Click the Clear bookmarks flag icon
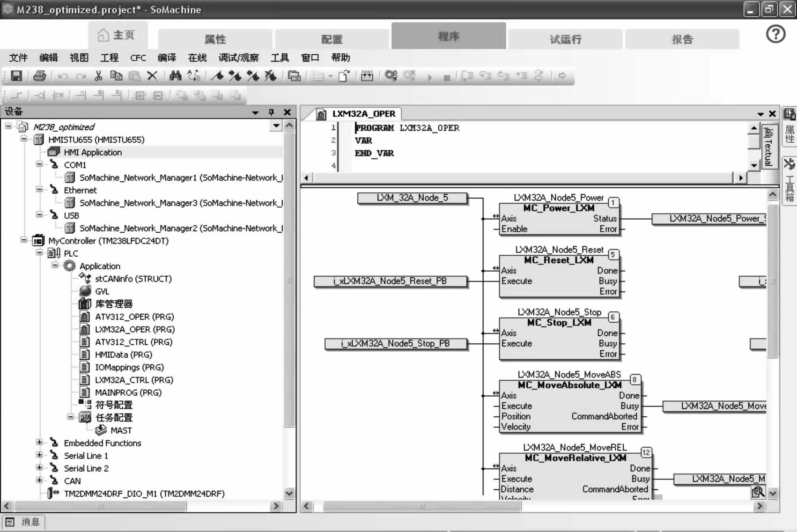797x532 pixels. point(271,76)
